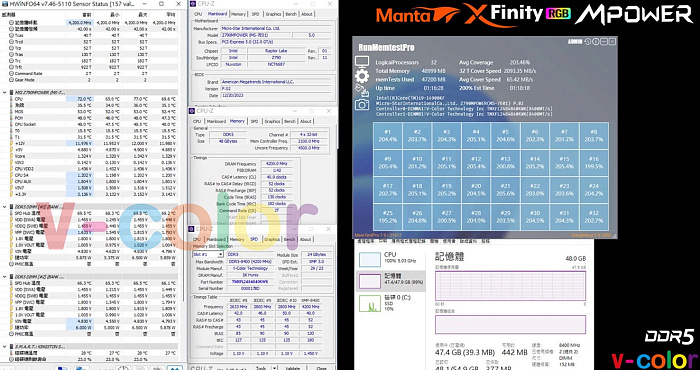The image size is (700, 370).
Task: Collapse the MSI Z790MPOWER sensor group
Action: [5, 92]
